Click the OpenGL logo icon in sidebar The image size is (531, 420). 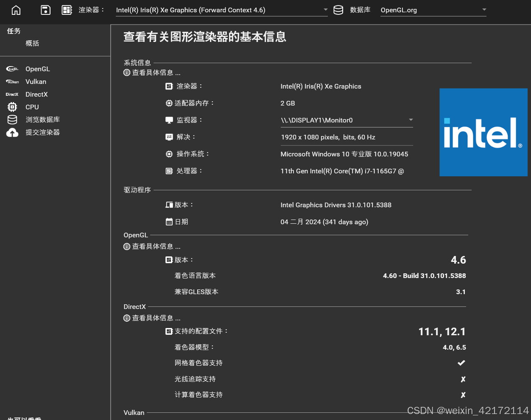(12, 69)
